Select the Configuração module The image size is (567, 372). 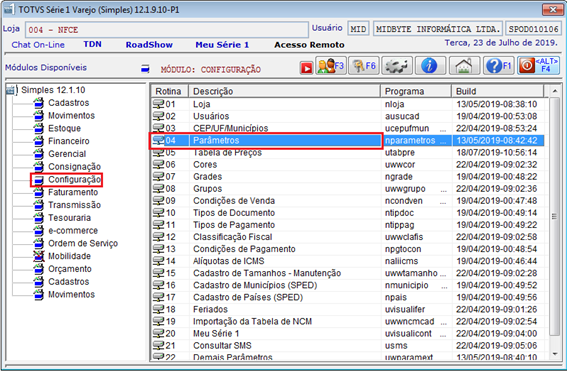pyautogui.click(x=74, y=180)
